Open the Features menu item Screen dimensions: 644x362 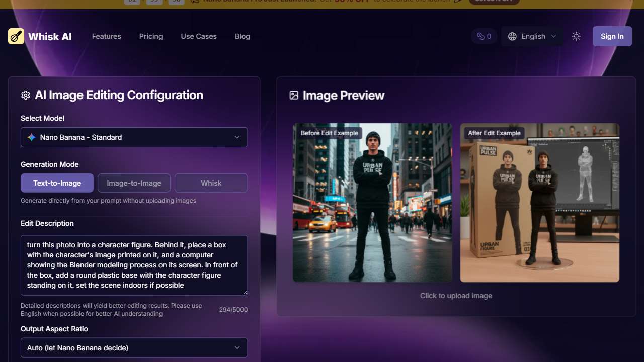click(106, 36)
